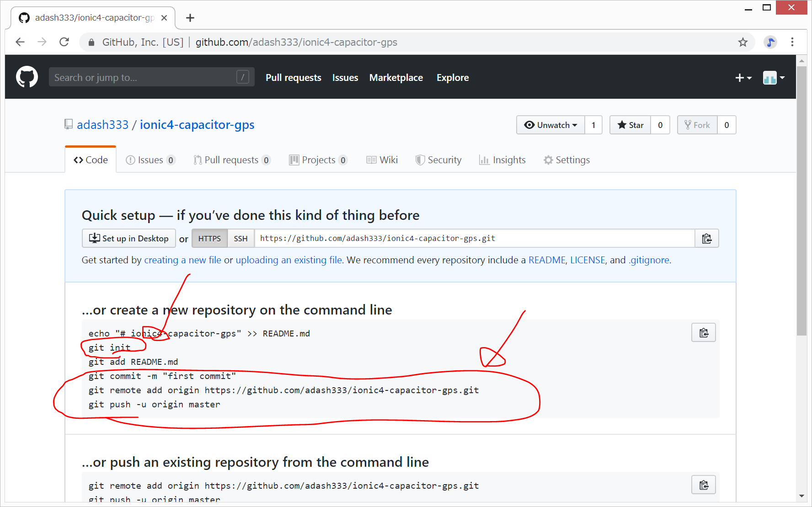Click the GitHub Octocat logo
This screenshot has height=507, width=812.
point(27,77)
